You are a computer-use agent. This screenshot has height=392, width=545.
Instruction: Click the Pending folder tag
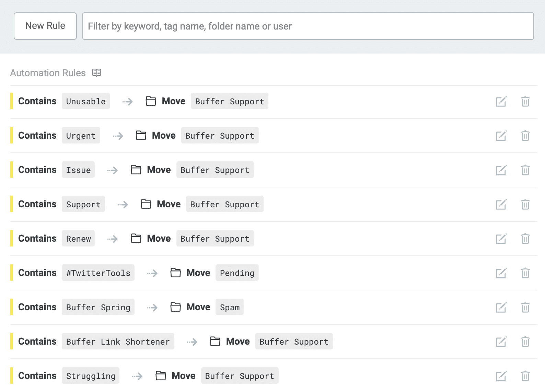(237, 273)
